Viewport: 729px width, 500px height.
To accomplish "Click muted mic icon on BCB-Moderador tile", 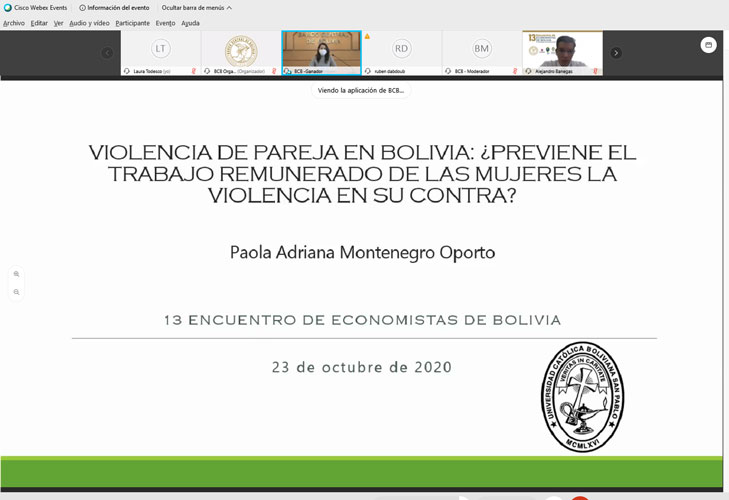I will point(515,71).
